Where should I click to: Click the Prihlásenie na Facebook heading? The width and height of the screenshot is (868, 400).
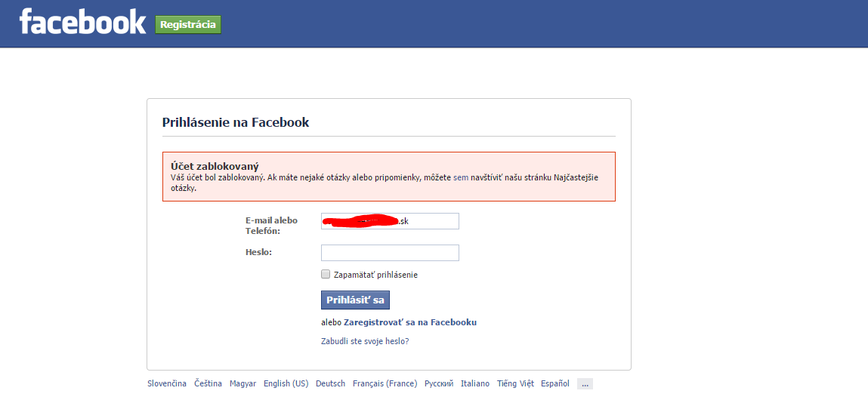pyautogui.click(x=235, y=122)
